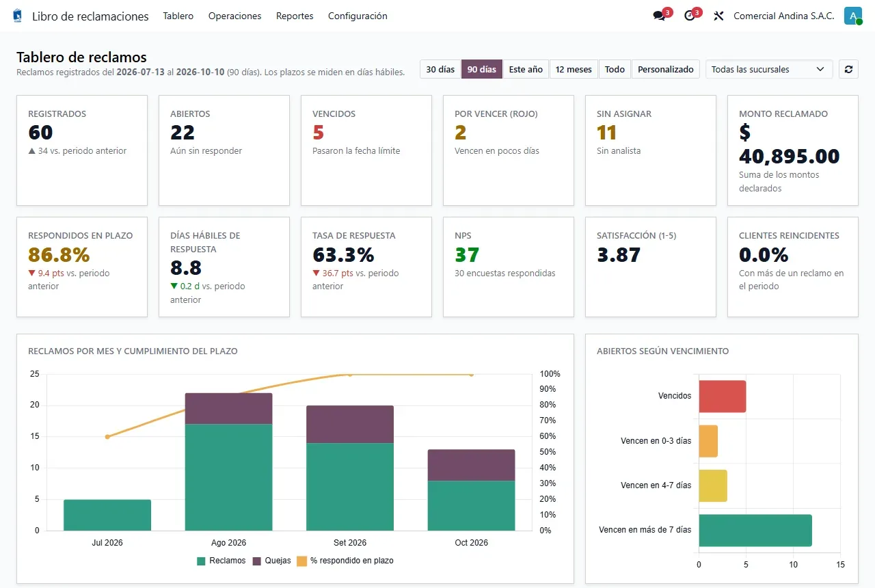Open the Monto reclamado card

(x=793, y=150)
